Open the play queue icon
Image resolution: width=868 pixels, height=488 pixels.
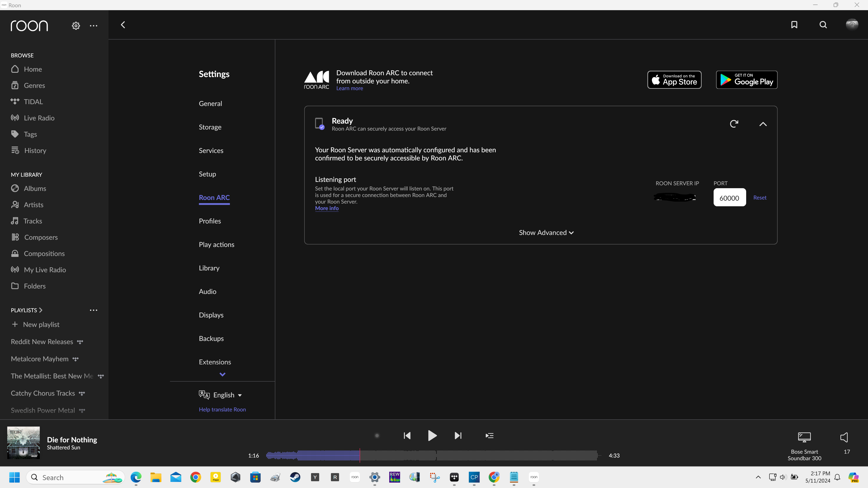tap(490, 435)
